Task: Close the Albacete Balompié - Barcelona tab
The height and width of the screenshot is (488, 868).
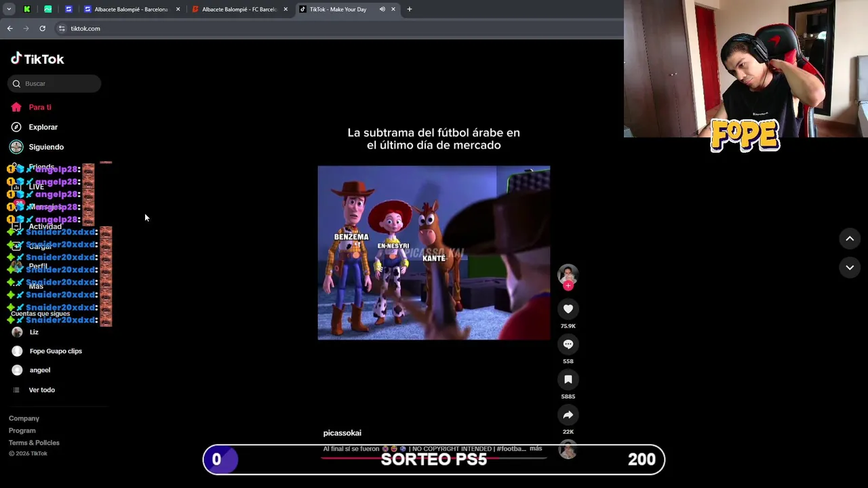Action: (178, 9)
